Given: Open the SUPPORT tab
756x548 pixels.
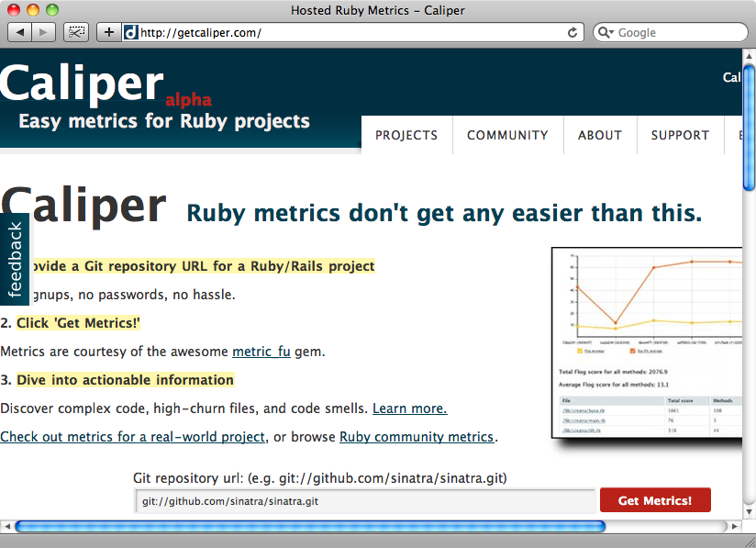Looking at the screenshot, I should click(x=680, y=135).
